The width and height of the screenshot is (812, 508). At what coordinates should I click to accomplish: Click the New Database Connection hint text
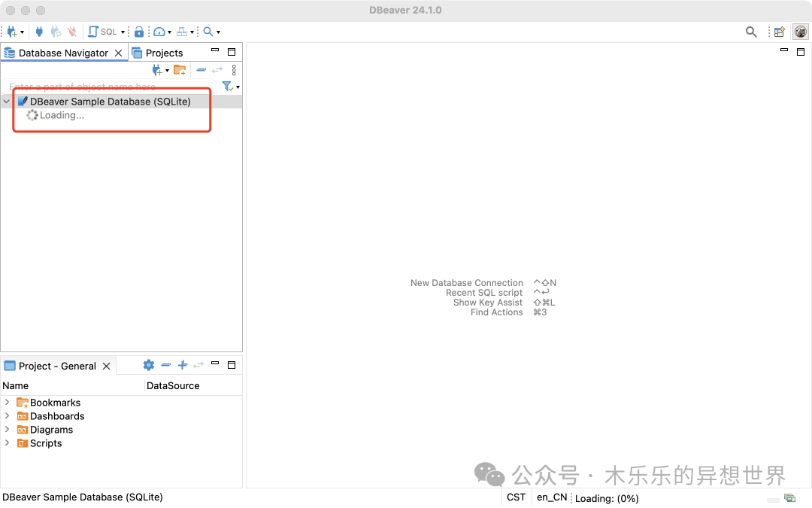pyautogui.click(x=467, y=283)
